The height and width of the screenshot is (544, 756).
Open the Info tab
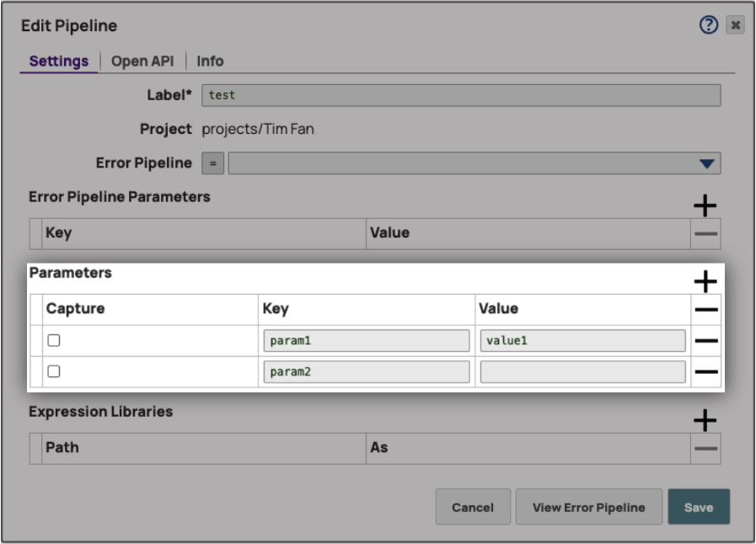(x=210, y=61)
